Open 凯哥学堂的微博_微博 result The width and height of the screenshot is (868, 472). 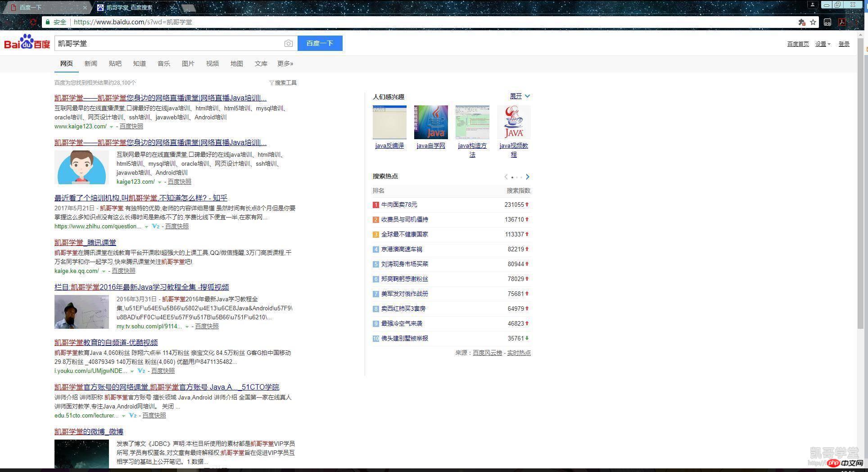tap(89, 431)
